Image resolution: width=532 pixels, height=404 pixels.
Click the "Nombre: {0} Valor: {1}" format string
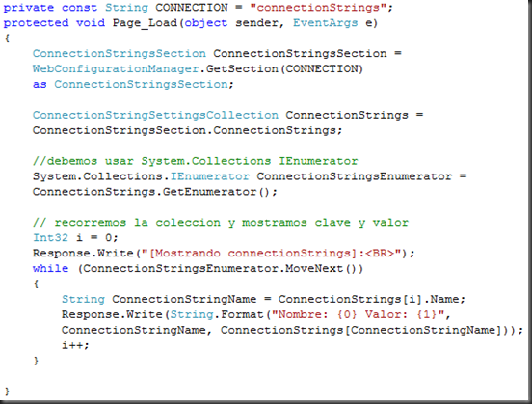[x=358, y=314]
